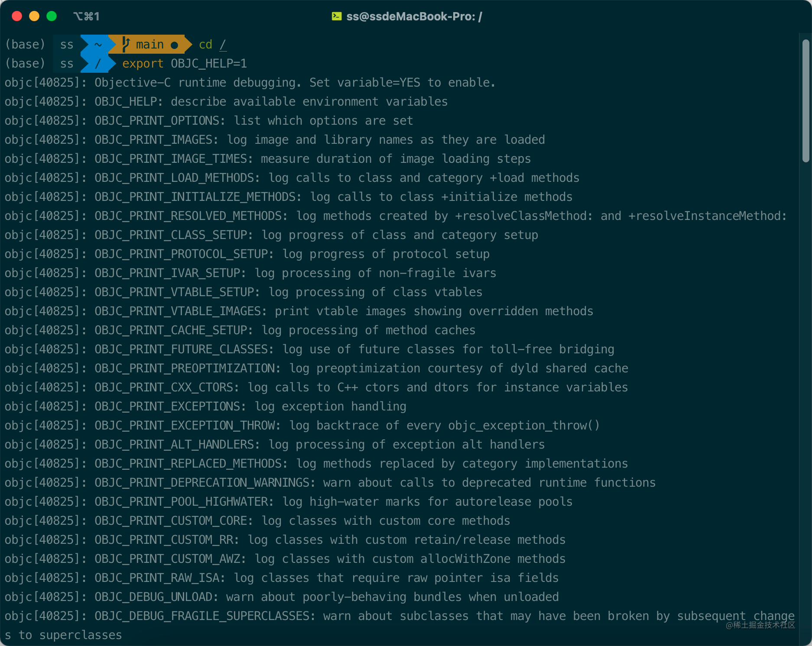Click the 'OBJC_PRINT_VTABLE_SETUP:' variable name
Image resolution: width=812 pixels, height=646 pixels.
177,292
